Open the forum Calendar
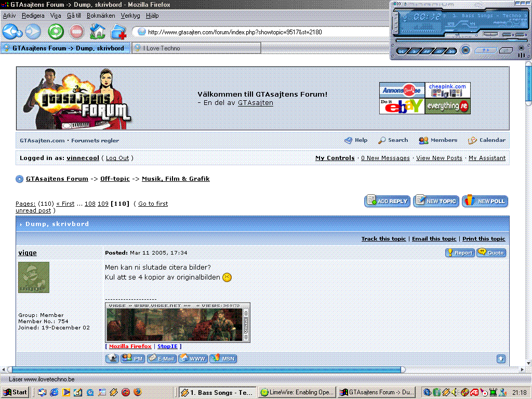This screenshot has width=532, height=399. coord(486,140)
